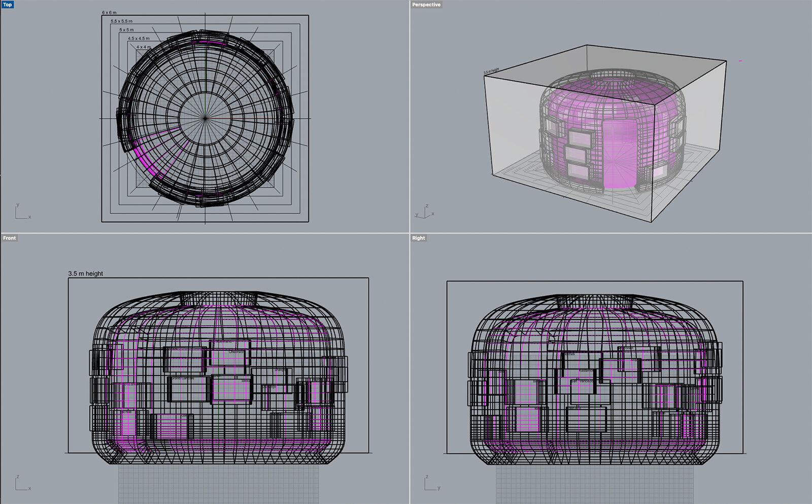
Task: Click the world axes icon in Perspective viewport
Action: pyautogui.click(x=425, y=211)
